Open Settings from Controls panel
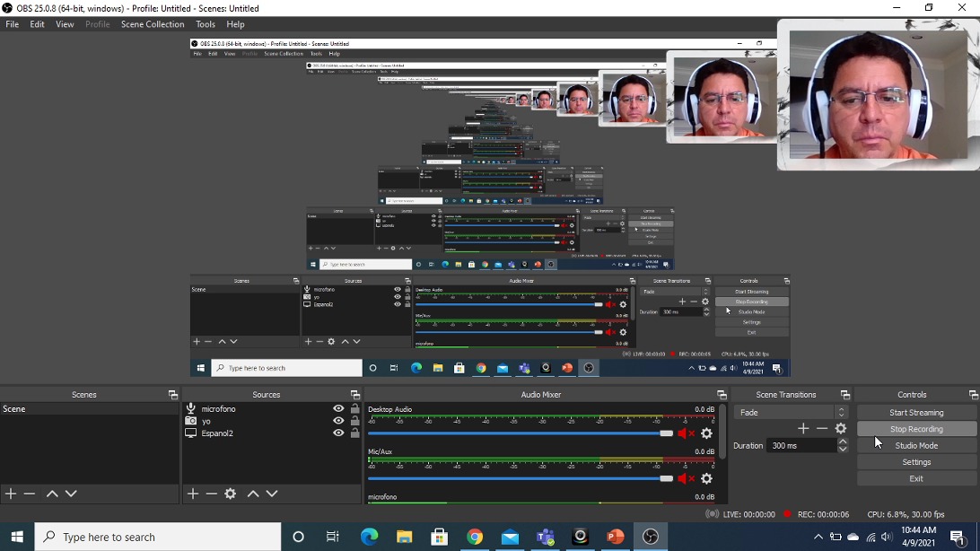This screenshot has height=551, width=980. (916, 462)
